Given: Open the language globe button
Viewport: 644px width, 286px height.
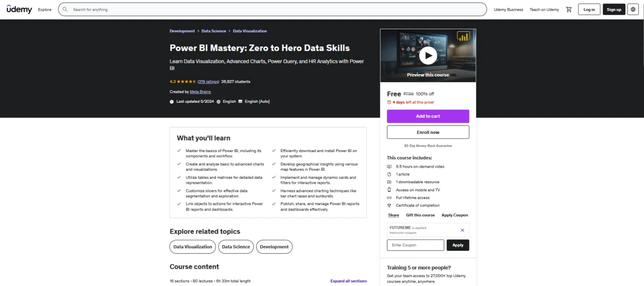Looking at the screenshot, I should coord(633,9).
